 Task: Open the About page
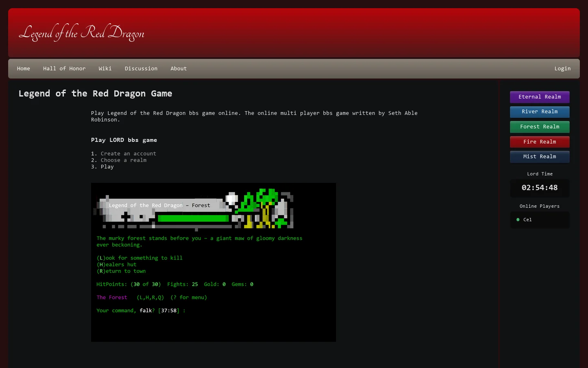[179, 69]
